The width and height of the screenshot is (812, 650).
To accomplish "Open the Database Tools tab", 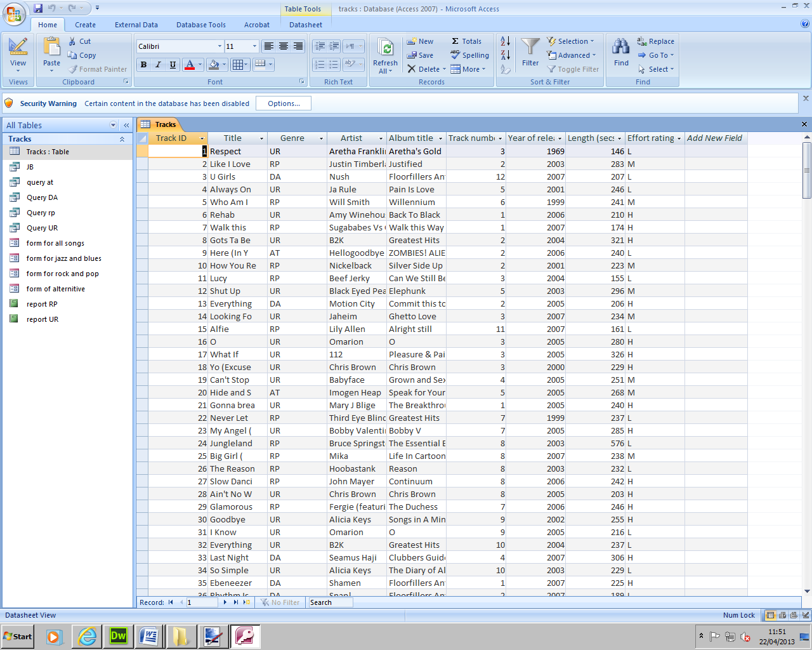I will point(200,25).
